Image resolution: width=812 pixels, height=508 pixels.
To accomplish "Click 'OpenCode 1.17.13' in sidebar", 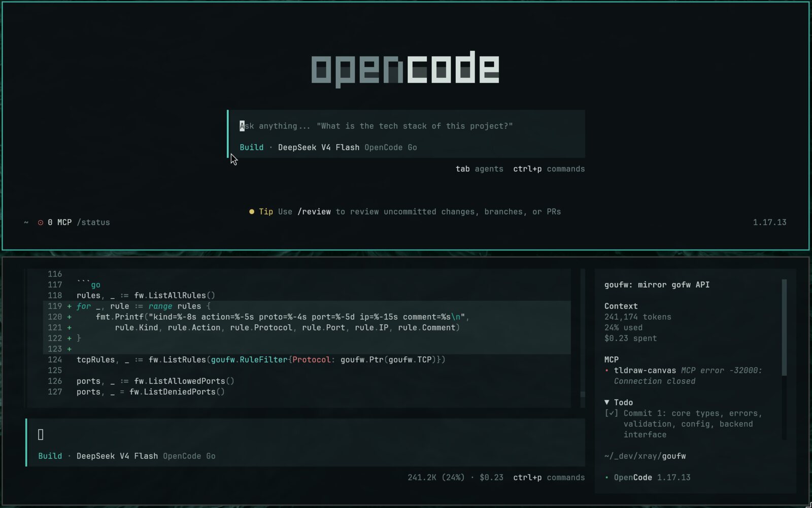I will pyautogui.click(x=652, y=477).
